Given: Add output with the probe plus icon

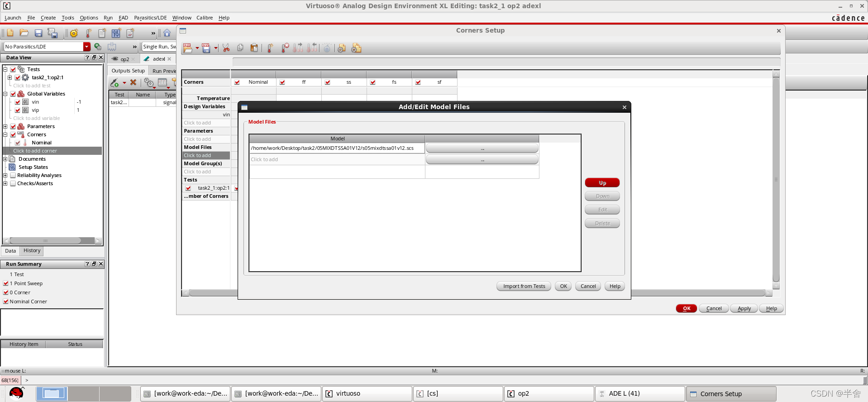Looking at the screenshot, I should (x=114, y=82).
